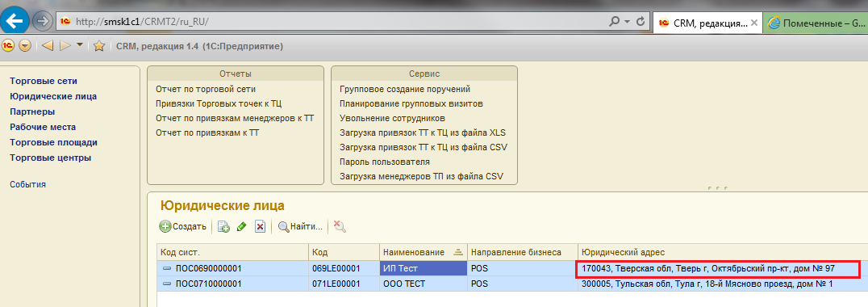Open Отчет по привязкам менеджеров к ТТ

pyautogui.click(x=235, y=118)
